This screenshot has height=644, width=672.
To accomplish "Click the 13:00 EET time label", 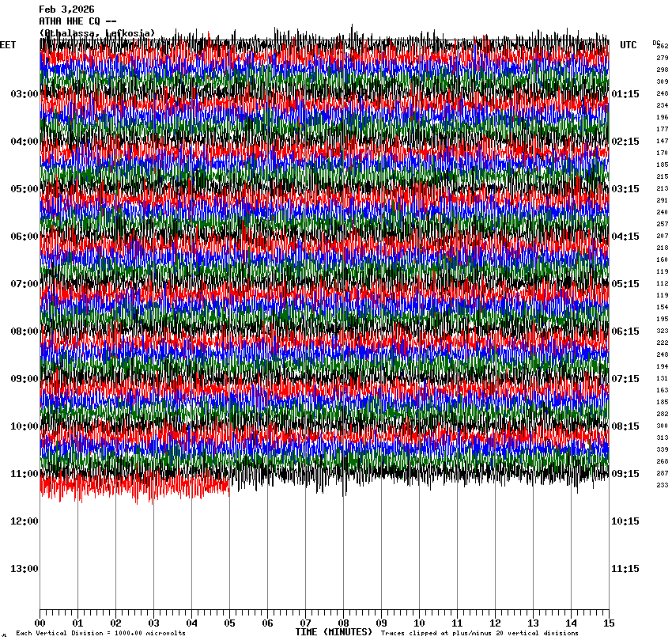I will click(x=24, y=569).
